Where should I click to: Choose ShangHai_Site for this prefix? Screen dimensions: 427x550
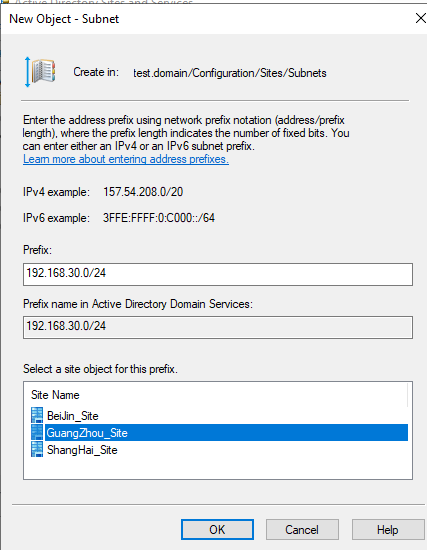point(82,450)
